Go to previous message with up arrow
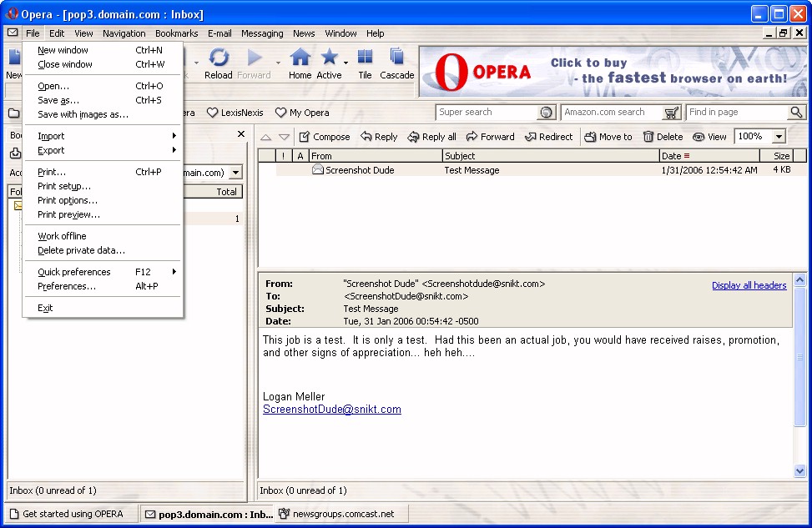Screen dimensions: 812x528 tap(265, 137)
